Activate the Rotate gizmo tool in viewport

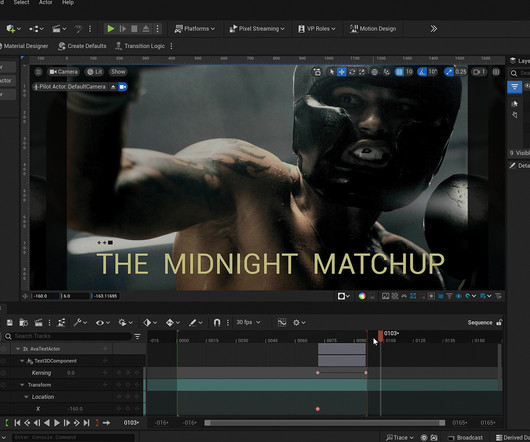[352, 72]
